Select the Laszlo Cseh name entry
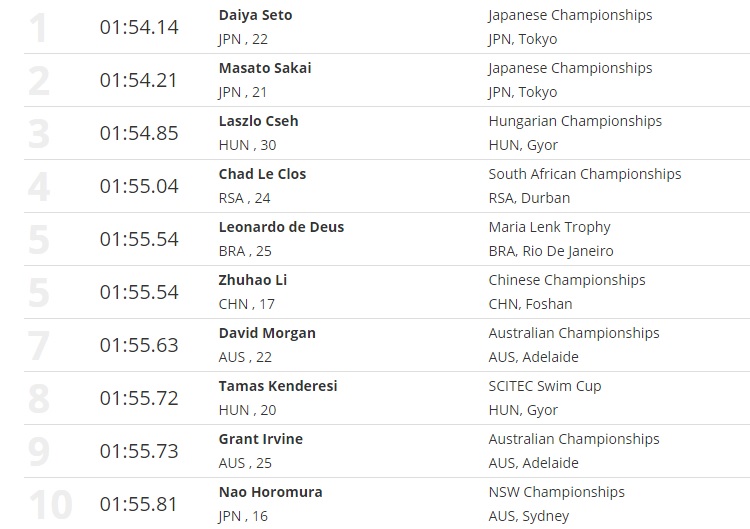The height and width of the screenshot is (529, 750). [x=258, y=121]
